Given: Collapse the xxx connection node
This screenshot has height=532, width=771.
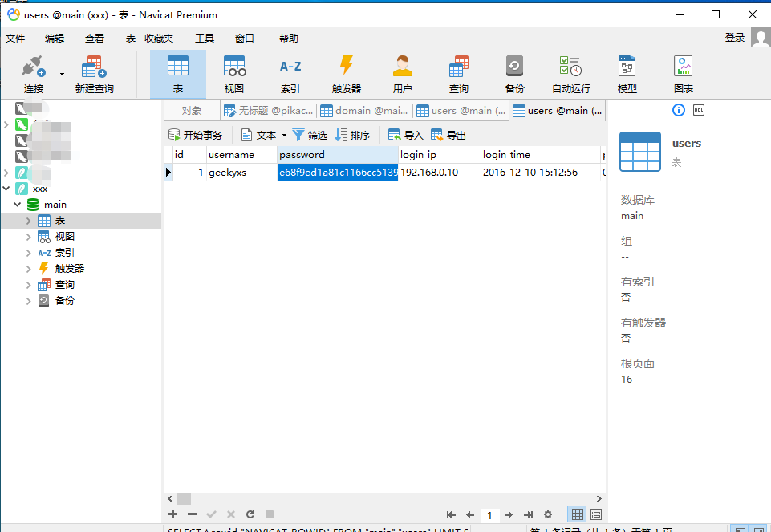Looking at the screenshot, I should click(x=6, y=189).
